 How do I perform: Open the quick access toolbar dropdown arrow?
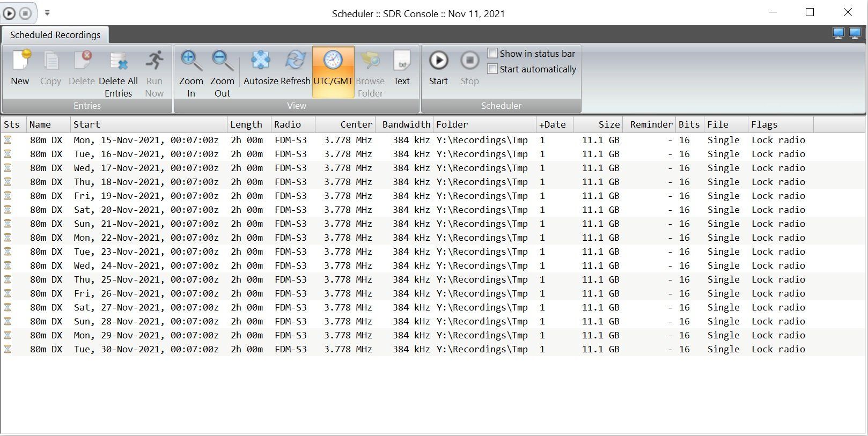[x=47, y=13]
